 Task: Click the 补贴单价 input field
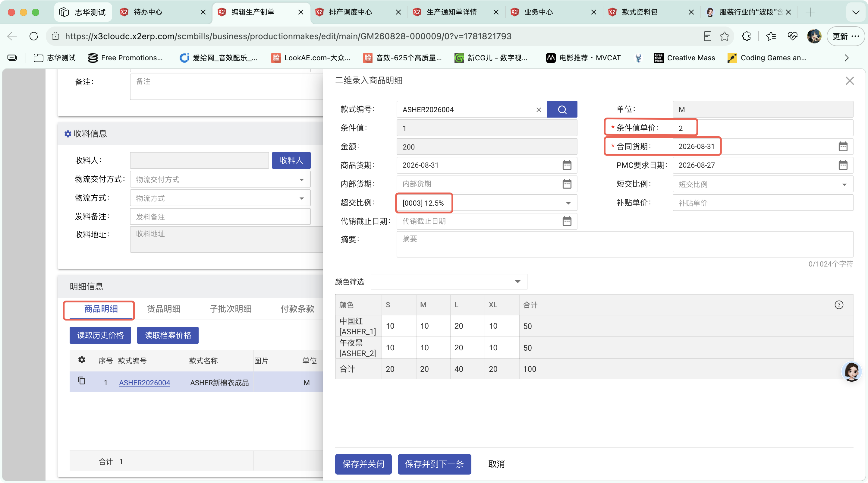[763, 203]
